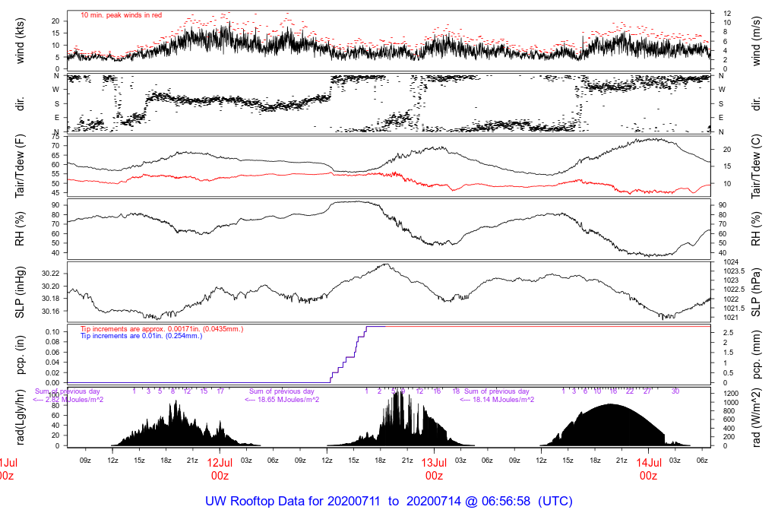Click the '12Jul 00z' date label
Screen dimensions: 778x532
tap(220, 469)
